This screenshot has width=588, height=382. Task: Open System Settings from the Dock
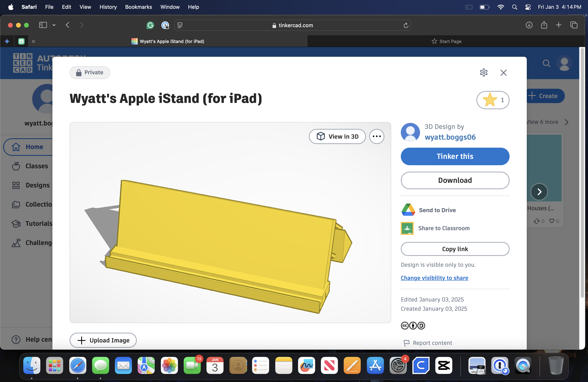click(398, 365)
